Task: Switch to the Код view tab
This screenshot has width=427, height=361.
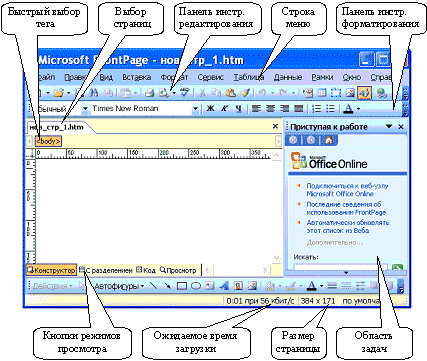Action: click(146, 270)
